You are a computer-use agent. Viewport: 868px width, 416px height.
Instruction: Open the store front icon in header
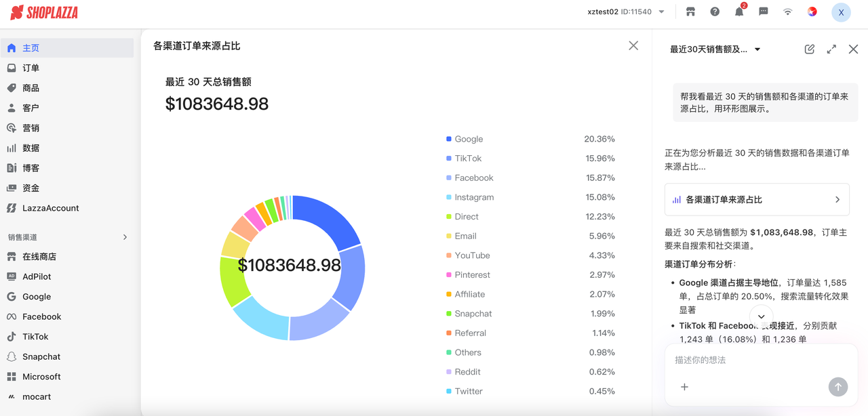[x=690, y=12]
